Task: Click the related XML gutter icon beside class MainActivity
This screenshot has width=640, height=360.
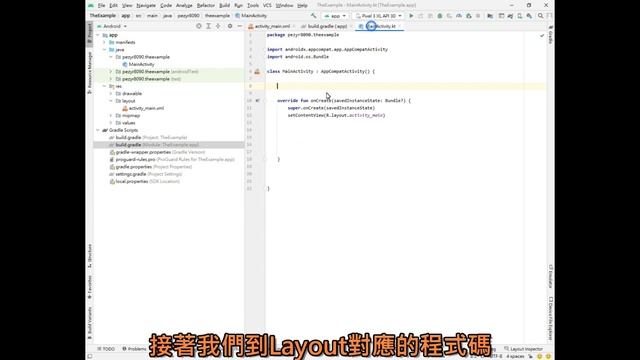Action: pyautogui.click(x=257, y=71)
